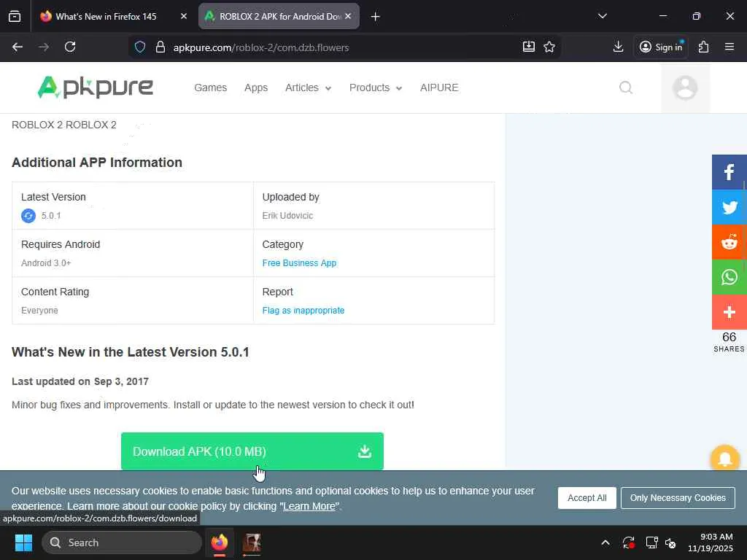Click the Erik Udovicic uploader name
This screenshot has width=747, height=560.
[x=287, y=216]
